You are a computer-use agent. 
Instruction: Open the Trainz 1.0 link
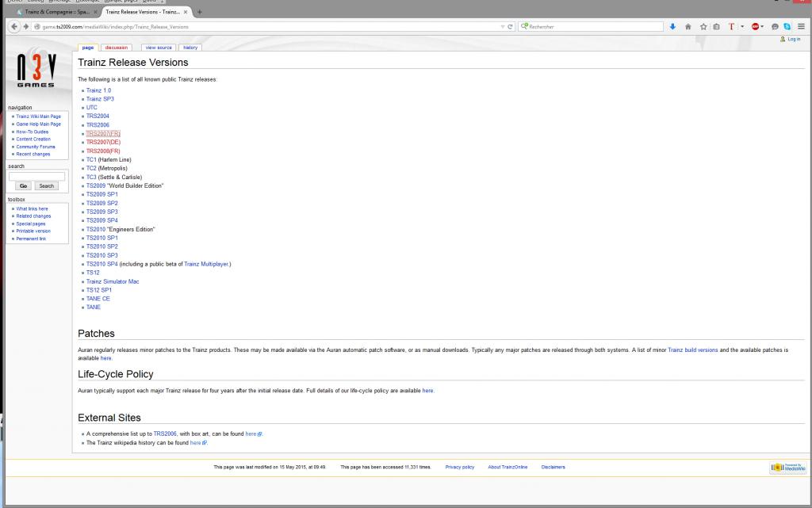(x=98, y=90)
